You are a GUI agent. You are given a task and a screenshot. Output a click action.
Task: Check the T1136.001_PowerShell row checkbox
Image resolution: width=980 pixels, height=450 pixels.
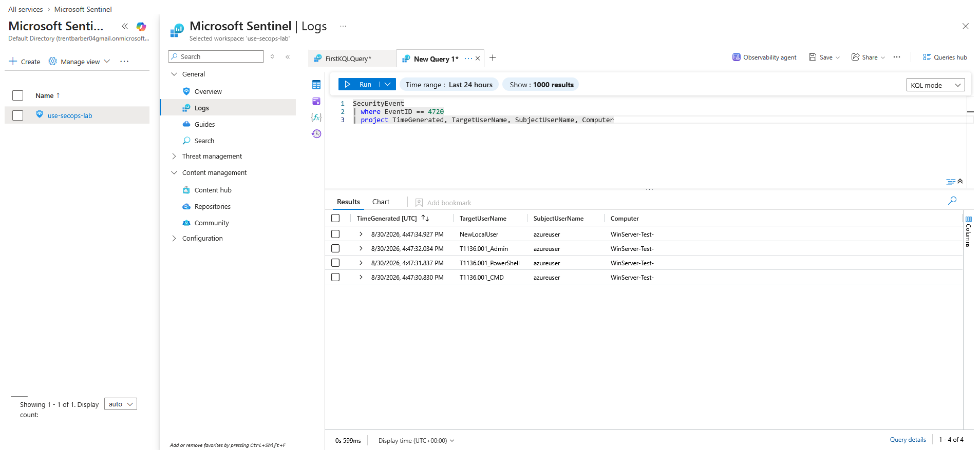335,263
